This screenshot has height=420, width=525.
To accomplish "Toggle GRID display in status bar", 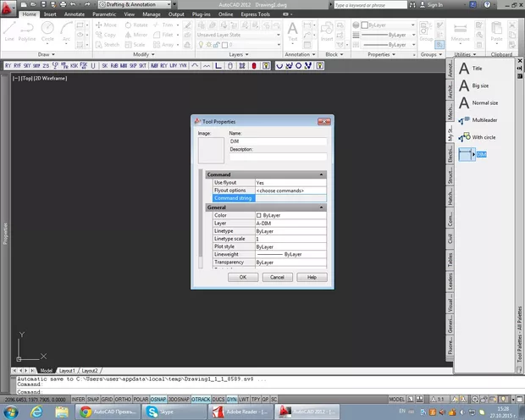I will pos(108,398).
